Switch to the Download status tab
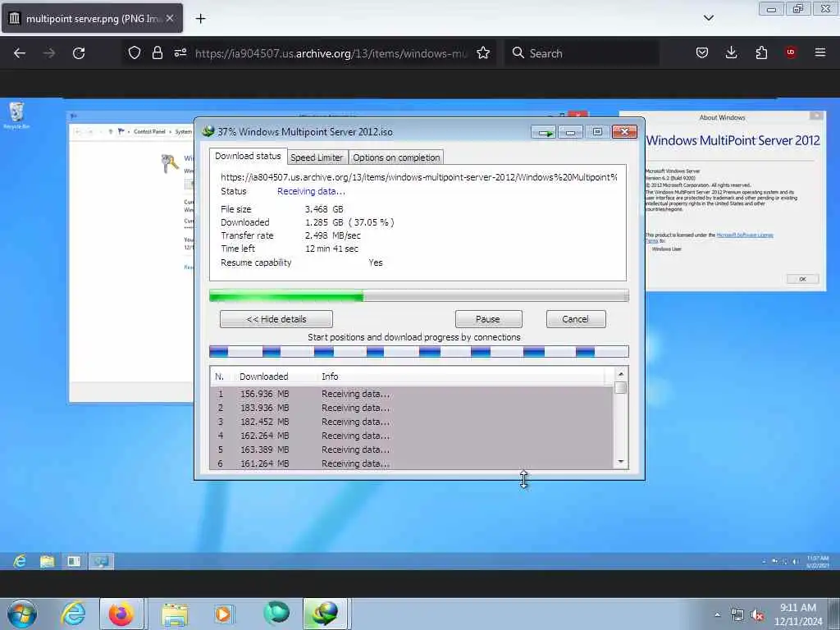Image resolution: width=840 pixels, height=630 pixels. coord(248,156)
